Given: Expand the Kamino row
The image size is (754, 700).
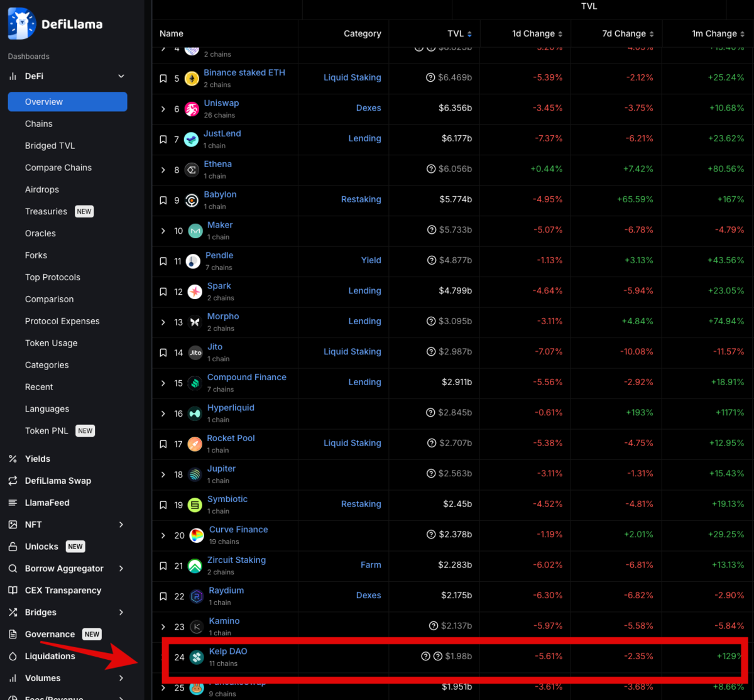Looking at the screenshot, I should (x=163, y=627).
